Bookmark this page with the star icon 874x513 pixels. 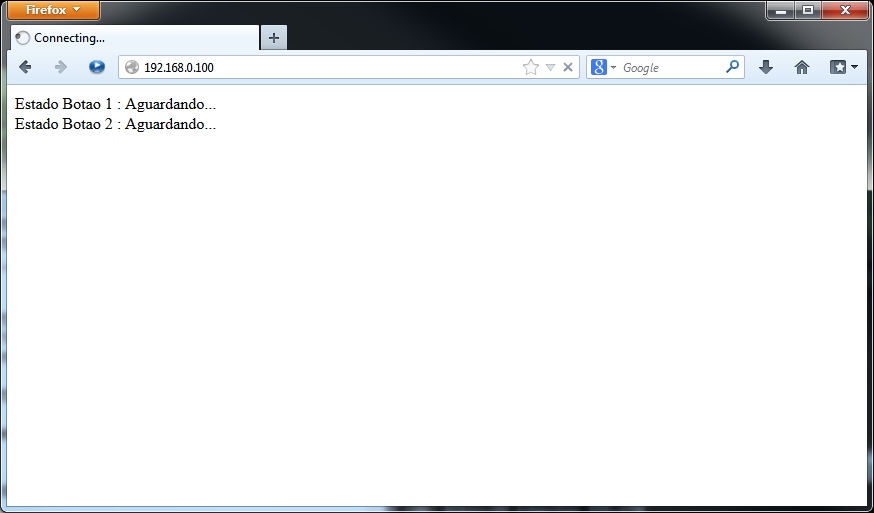tap(531, 67)
